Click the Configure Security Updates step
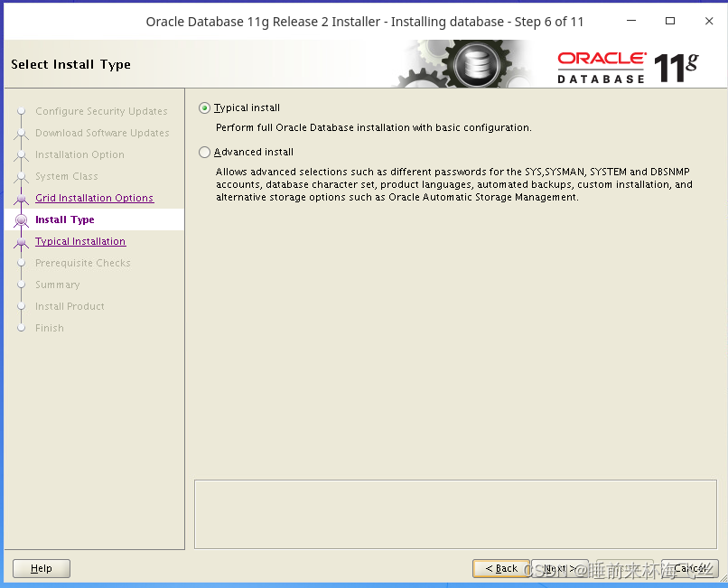Screen dimensions: 728x588 point(100,111)
